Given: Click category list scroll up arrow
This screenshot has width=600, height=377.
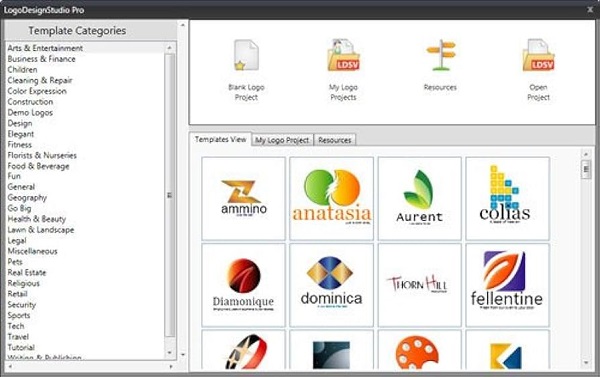Looking at the screenshot, I should [x=170, y=48].
